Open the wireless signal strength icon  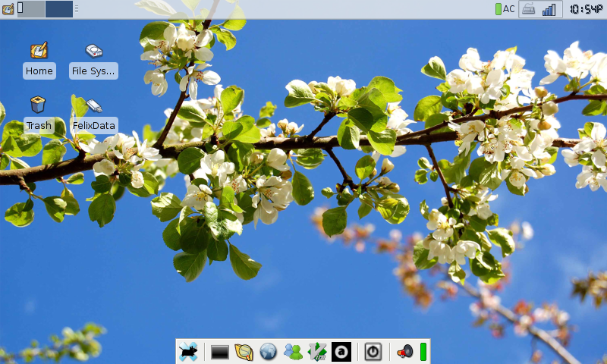549,10
